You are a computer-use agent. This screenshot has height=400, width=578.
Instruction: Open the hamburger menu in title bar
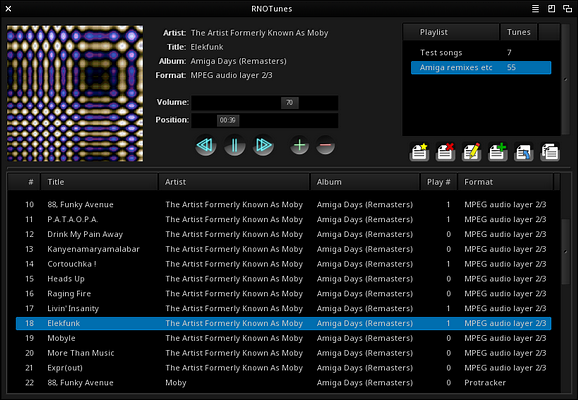[535, 8]
